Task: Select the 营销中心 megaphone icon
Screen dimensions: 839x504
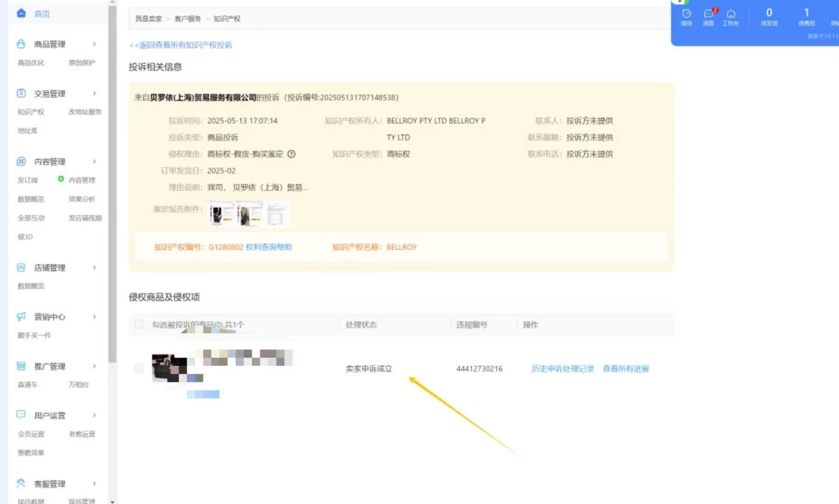Action: (x=21, y=317)
